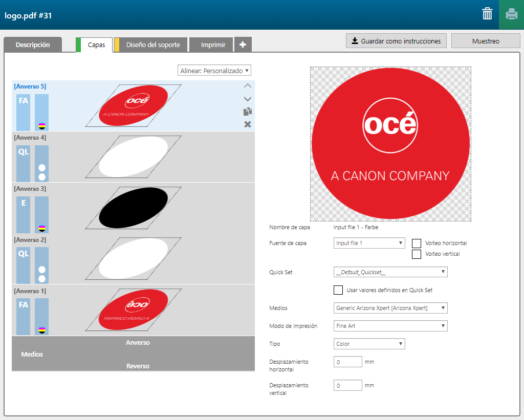Click Desplazamiento horizontal input field
Screen dimensions: 524x420
347,362
